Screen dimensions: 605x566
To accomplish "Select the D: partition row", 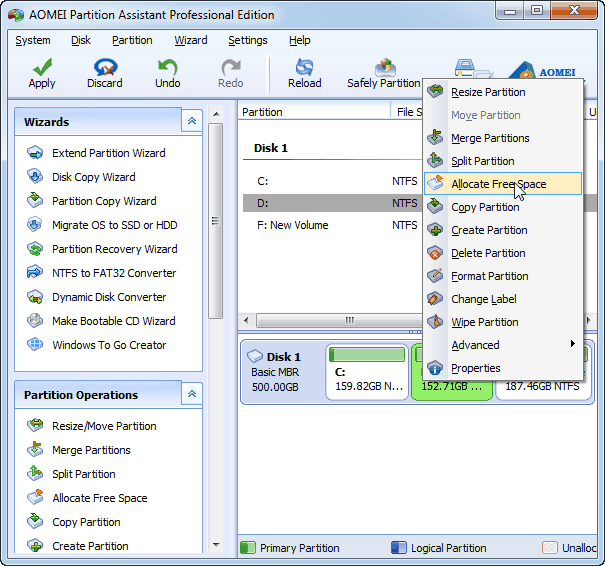I will pos(333,203).
